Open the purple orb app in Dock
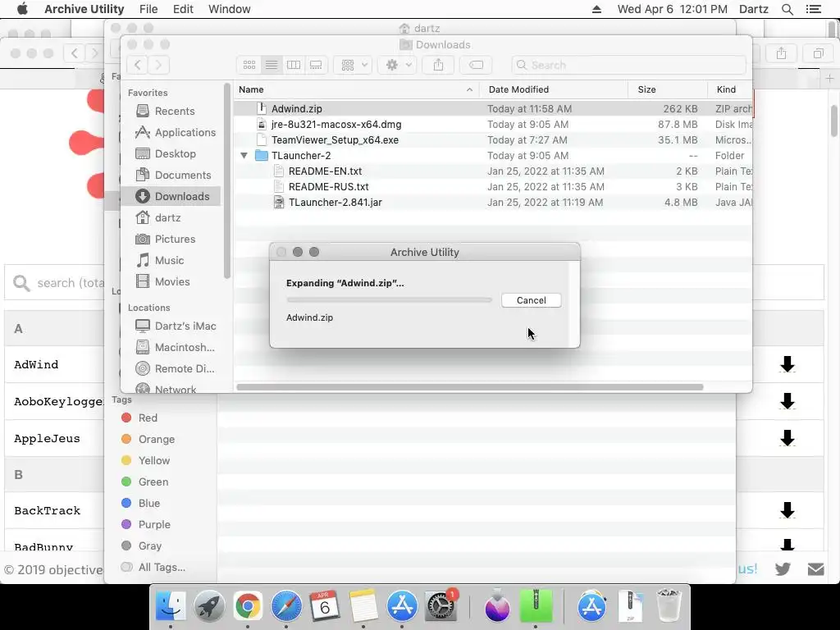This screenshot has height=630, width=840. click(x=497, y=606)
